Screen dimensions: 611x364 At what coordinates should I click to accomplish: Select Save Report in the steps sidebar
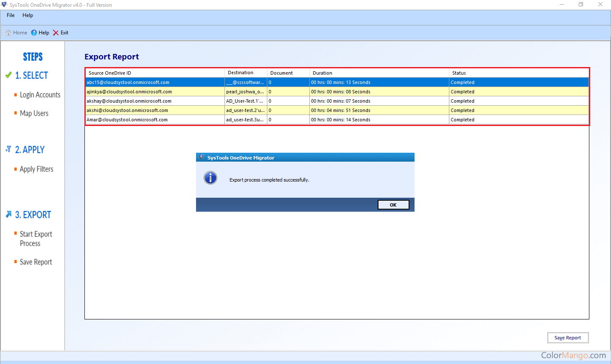tap(36, 262)
